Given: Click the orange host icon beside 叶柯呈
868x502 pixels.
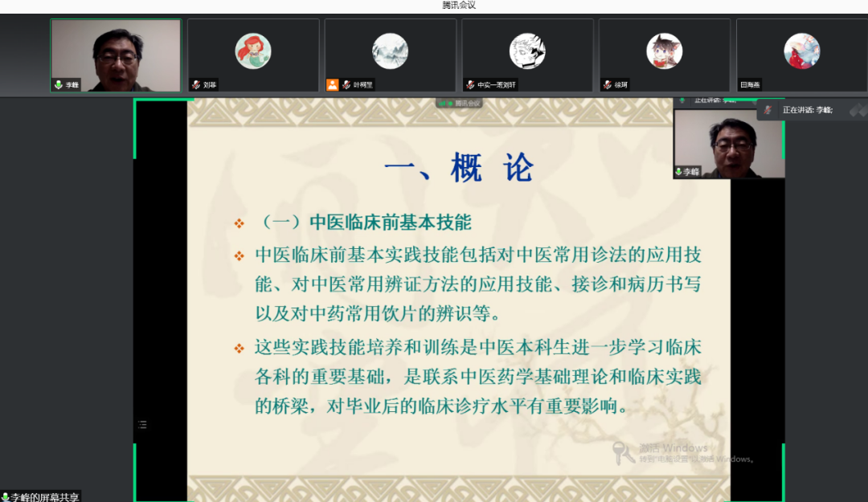Looking at the screenshot, I should click(x=332, y=84).
